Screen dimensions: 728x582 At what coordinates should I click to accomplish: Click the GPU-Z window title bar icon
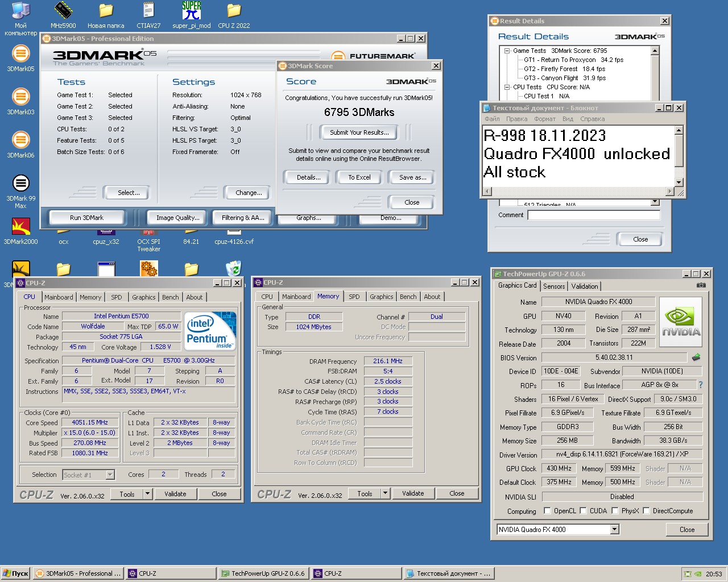pyautogui.click(x=497, y=274)
